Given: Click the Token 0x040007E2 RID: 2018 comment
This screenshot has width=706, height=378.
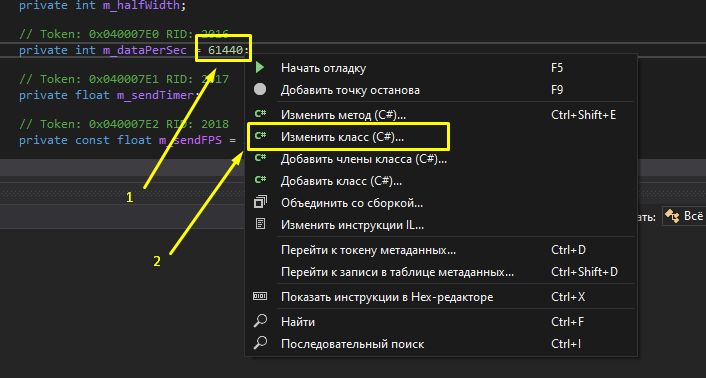Looking at the screenshot, I should tap(124, 124).
